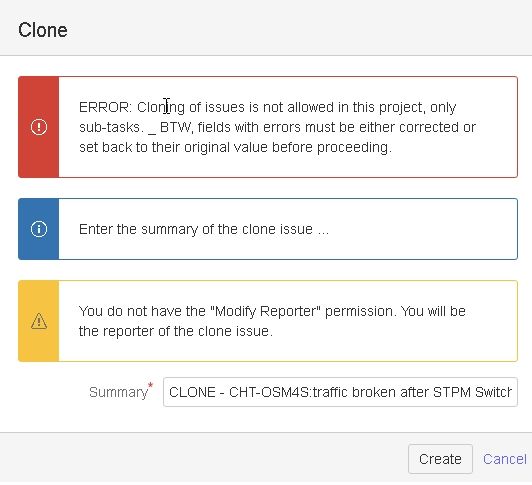Viewport: 532px width, 485px height.
Task: Click the blue sidebar of the info banner
Action: tap(39, 229)
